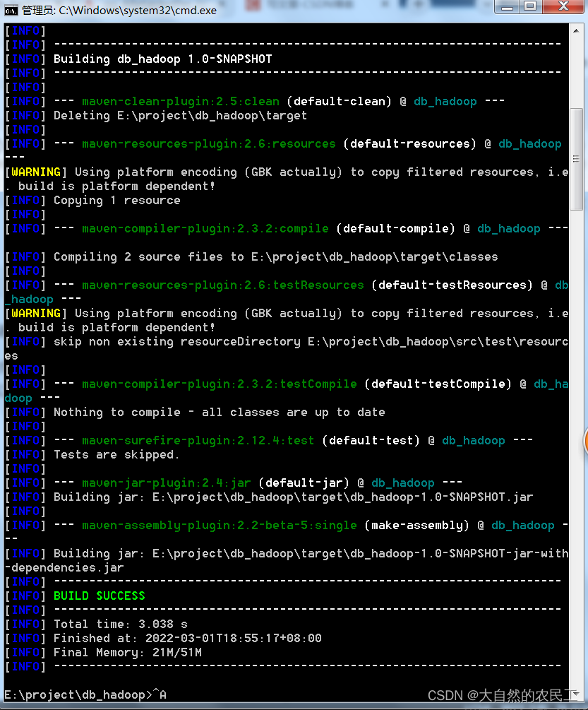Click 'Tests are skipped.' line
This screenshot has height=710, width=588.
[x=116, y=455]
